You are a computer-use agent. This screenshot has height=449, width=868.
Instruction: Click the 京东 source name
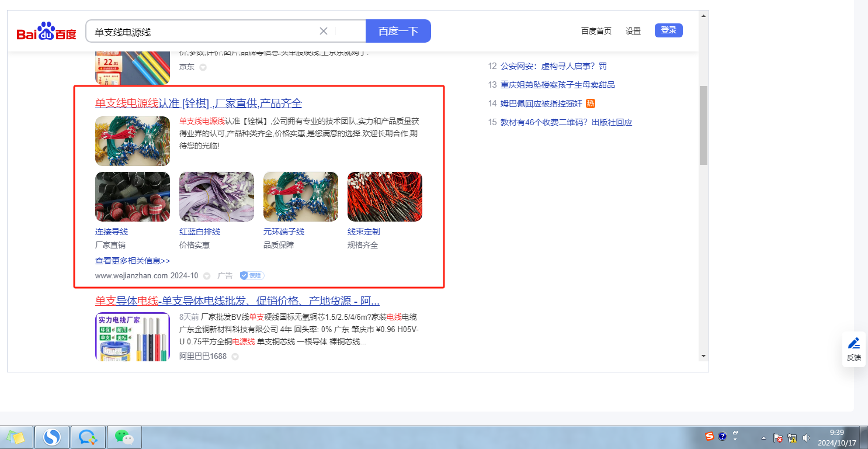[187, 67]
